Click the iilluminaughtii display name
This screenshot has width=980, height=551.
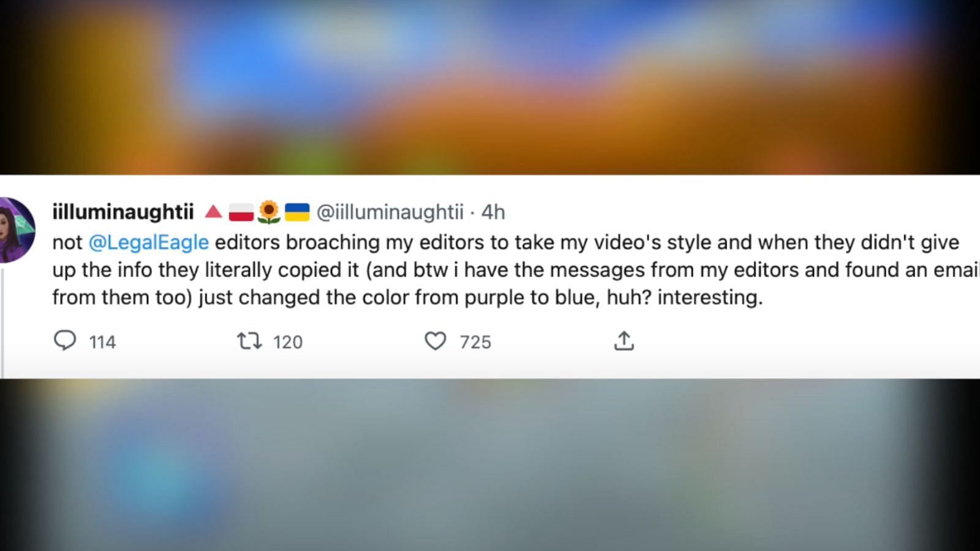[x=123, y=212]
